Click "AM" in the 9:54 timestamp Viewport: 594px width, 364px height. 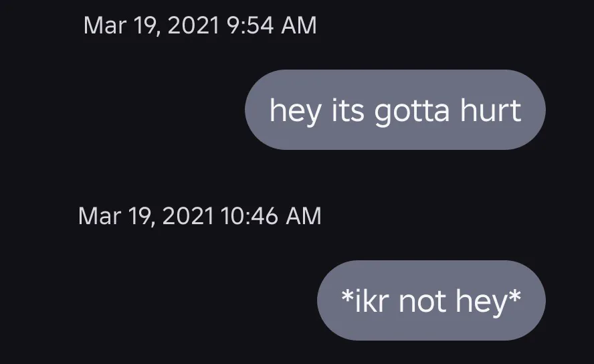point(299,25)
